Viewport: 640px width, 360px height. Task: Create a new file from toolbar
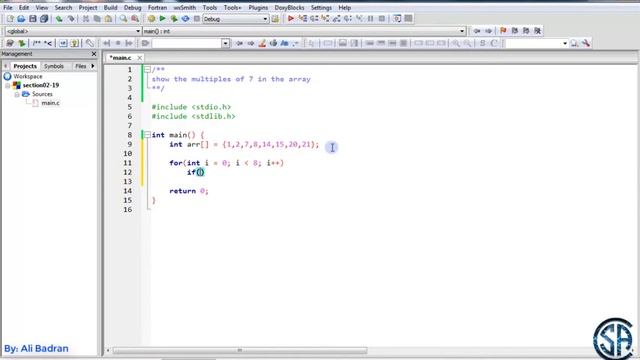coord(10,19)
